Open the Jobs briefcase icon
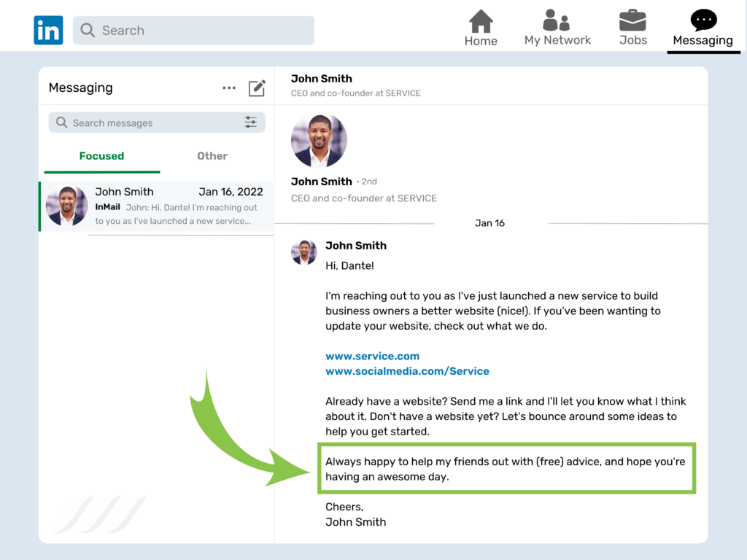Viewport: 747px width, 560px height. tap(632, 22)
